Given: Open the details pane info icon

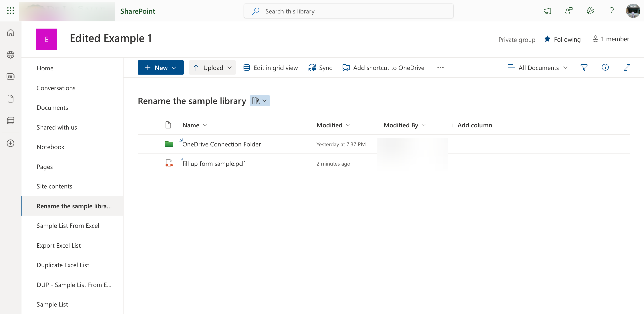Looking at the screenshot, I should coord(605,68).
